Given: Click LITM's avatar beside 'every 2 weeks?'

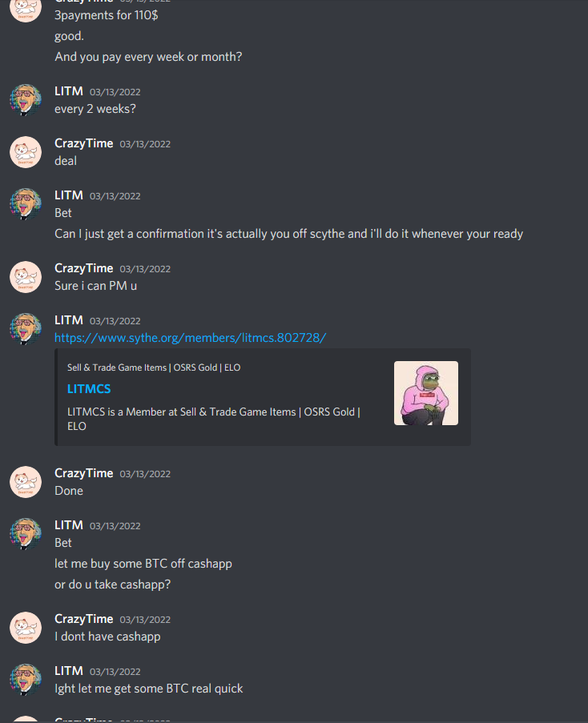Looking at the screenshot, I should (x=26, y=99).
